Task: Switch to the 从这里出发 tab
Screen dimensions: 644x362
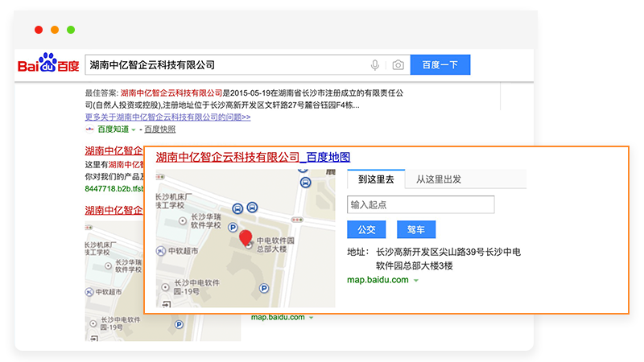Action: tap(439, 179)
